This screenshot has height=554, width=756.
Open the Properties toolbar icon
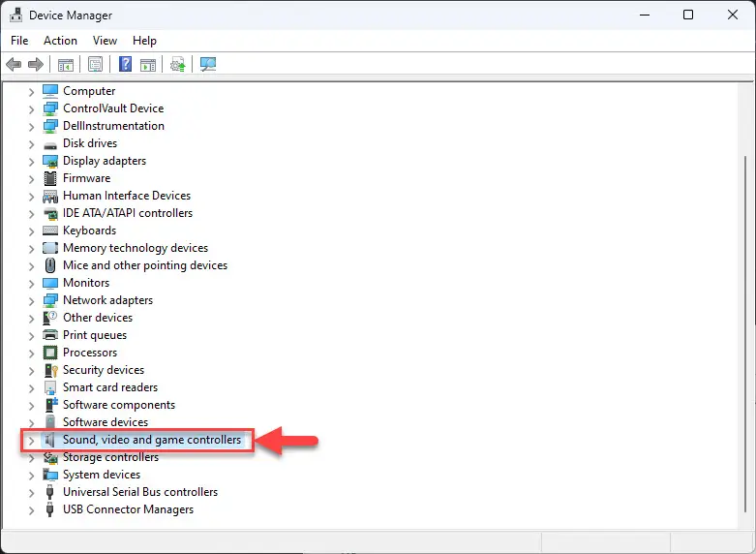pos(96,64)
